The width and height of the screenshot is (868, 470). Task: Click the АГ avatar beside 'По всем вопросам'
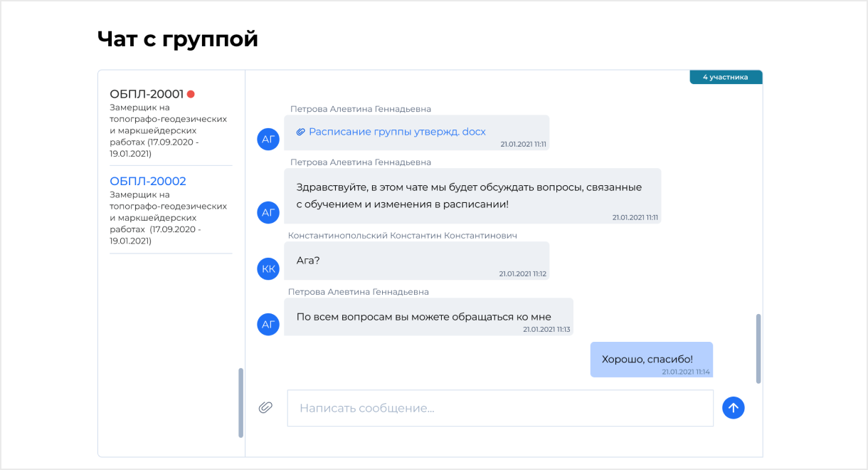(x=268, y=325)
